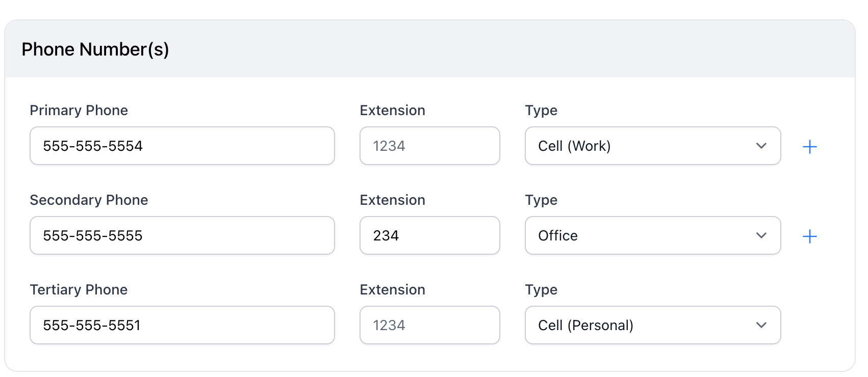The image size is (868, 377).
Task: Click the extension field containing 234
Action: coord(429,236)
